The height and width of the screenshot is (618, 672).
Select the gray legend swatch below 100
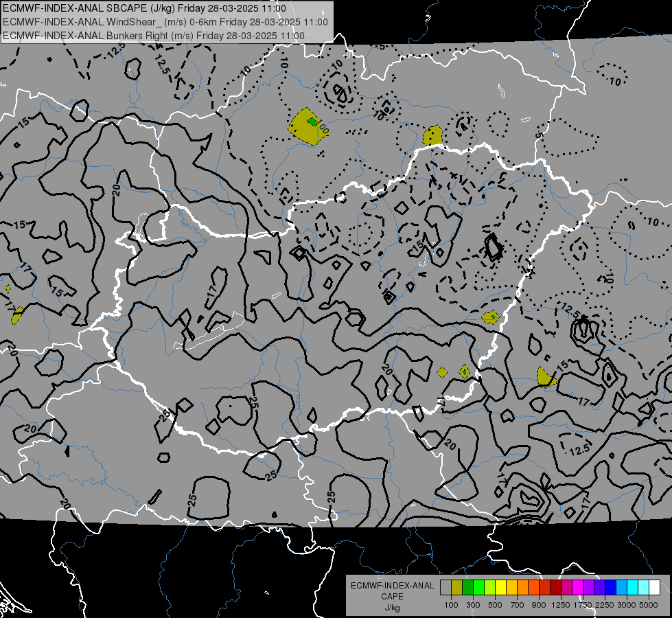(x=445, y=588)
